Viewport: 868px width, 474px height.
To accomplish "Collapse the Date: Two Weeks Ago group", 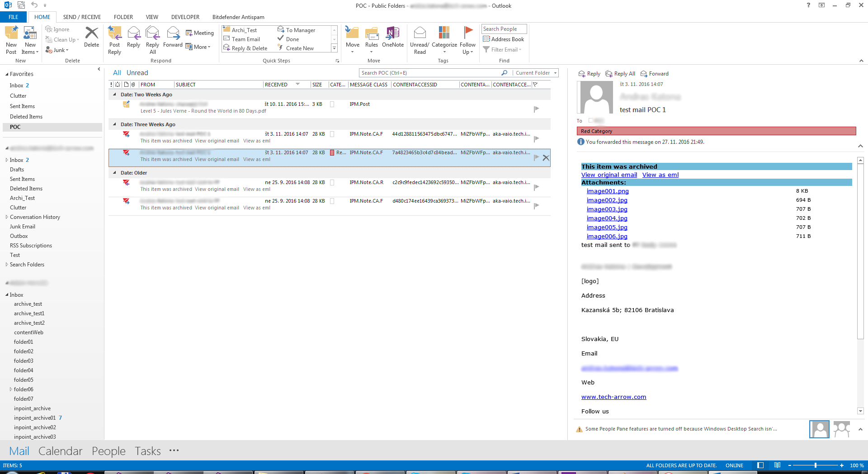I will (114, 95).
